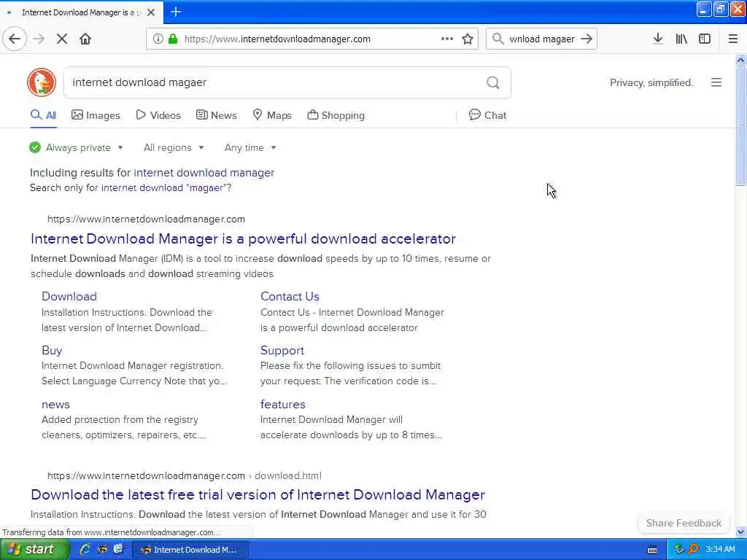747x560 pixels.
Task: Click the orange magnifier tray icon
Action: pyautogui.click(x=693, y=550)
